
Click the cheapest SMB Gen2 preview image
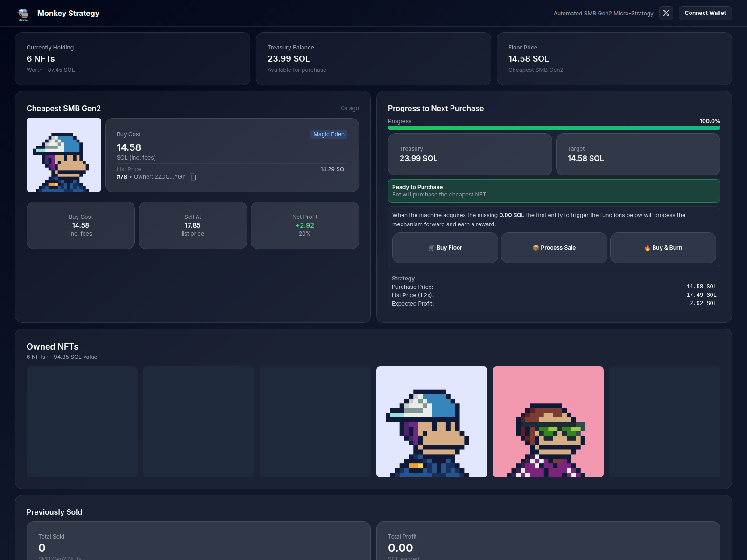64,155
